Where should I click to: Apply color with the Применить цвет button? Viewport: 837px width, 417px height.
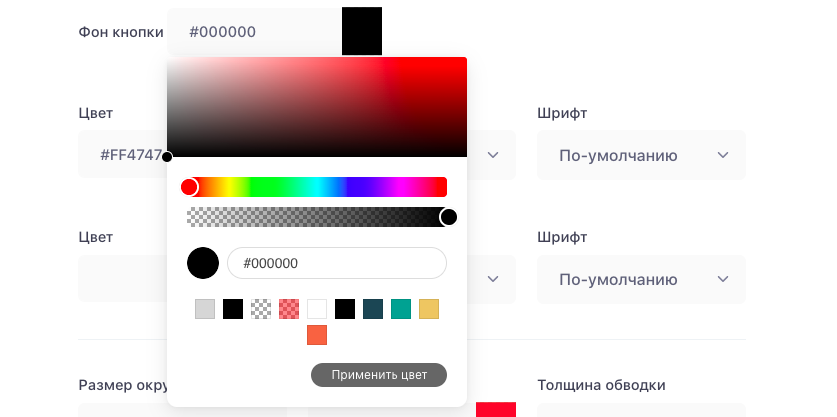379,375
